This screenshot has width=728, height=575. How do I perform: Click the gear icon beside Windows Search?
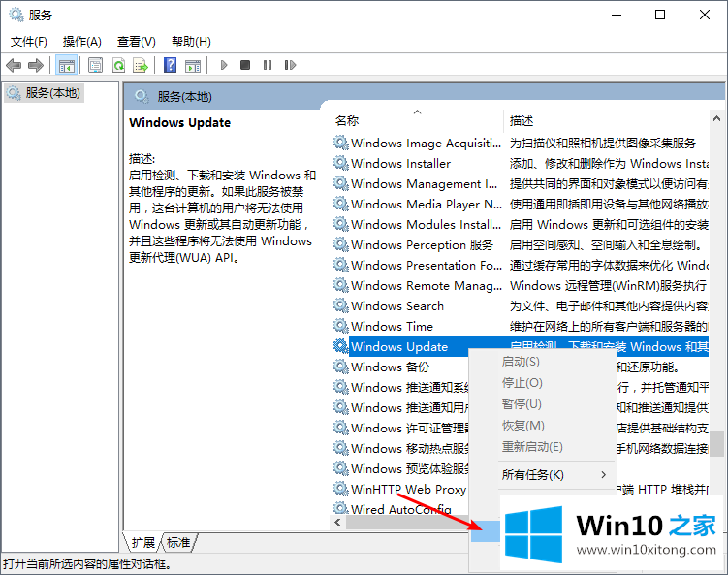pos(341,305)
